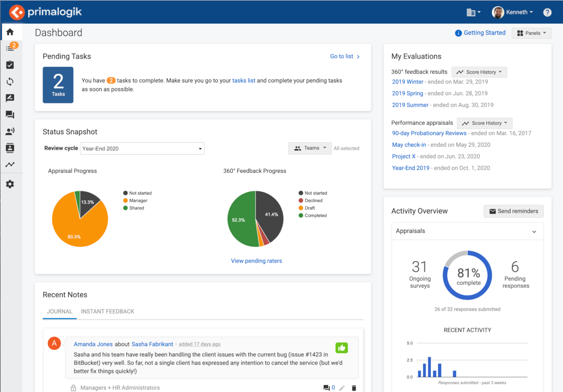Click the analytics trend line sidebar icon
563x392 pixels.
click(10, 164)
